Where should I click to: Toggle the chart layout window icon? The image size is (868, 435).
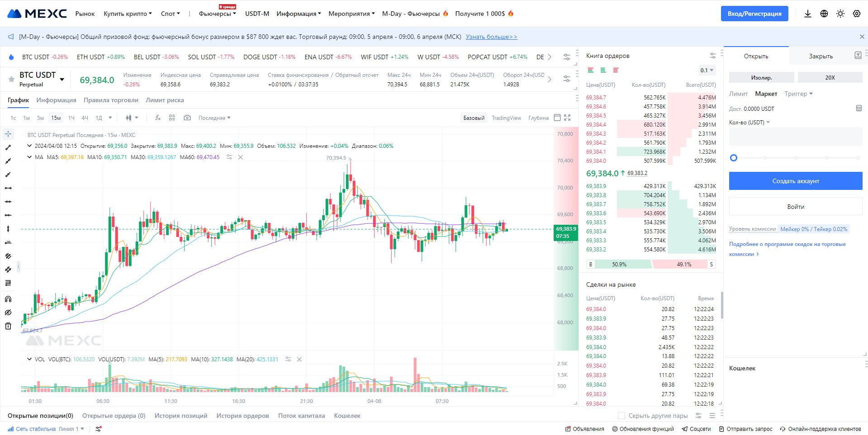point(557,118)
